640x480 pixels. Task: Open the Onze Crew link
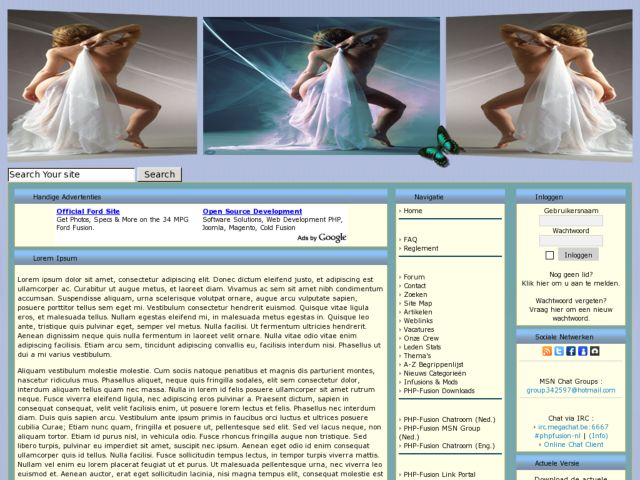pos(421,338)
